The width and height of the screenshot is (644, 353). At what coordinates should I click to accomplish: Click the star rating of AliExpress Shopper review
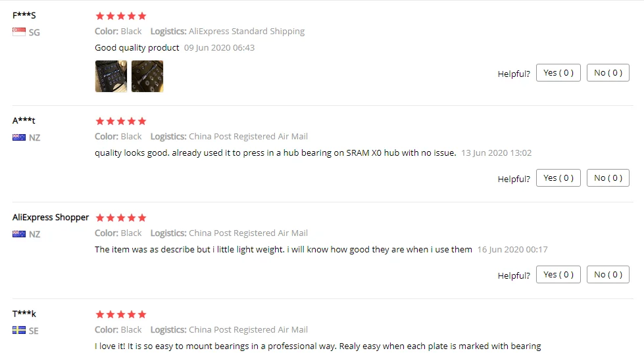121,218
